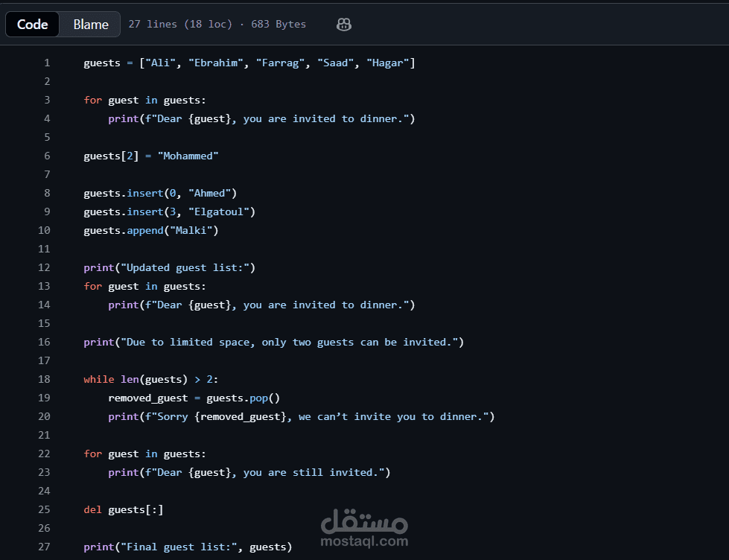Select line number 18

pyautogui.click(x=44, y=379)
